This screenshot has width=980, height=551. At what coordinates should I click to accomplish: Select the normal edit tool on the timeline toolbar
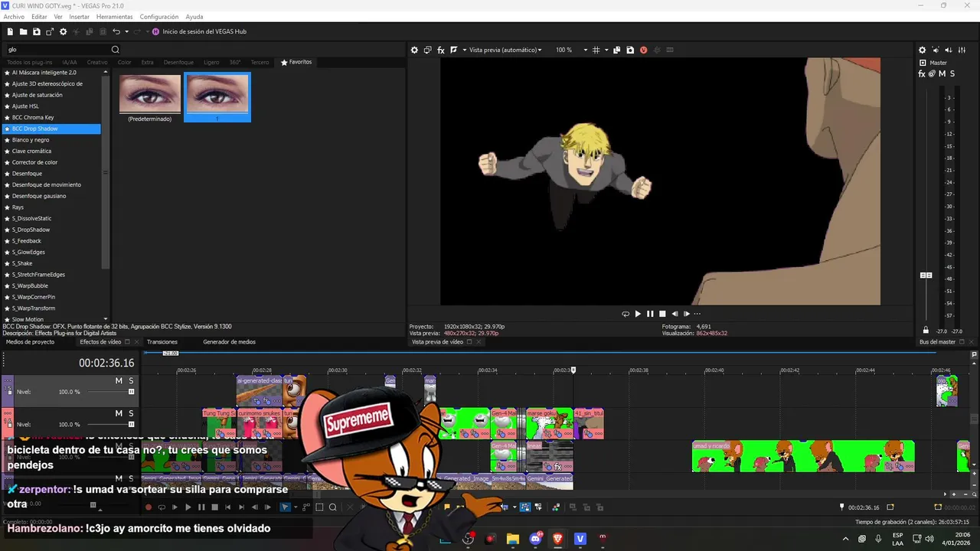coord(286,507)
